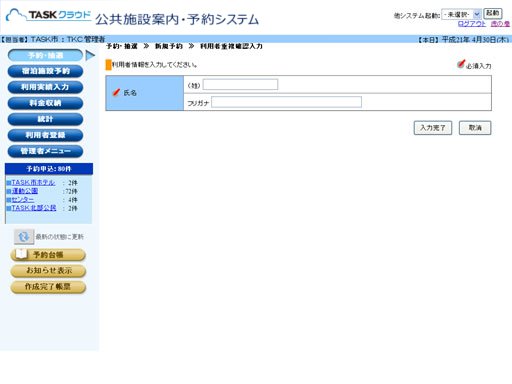
Task: Click the 入力完了 button
Action: tap(433, 128)
